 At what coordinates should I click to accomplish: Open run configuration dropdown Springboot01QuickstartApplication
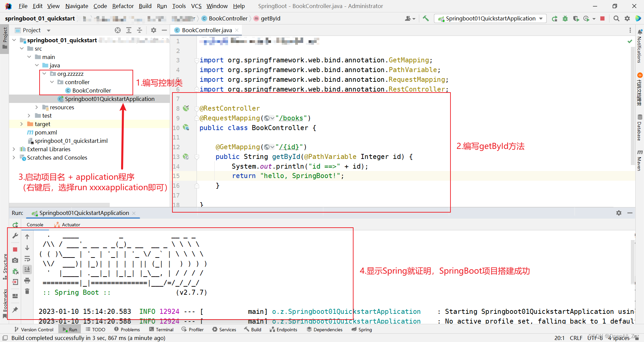(490, 18)
